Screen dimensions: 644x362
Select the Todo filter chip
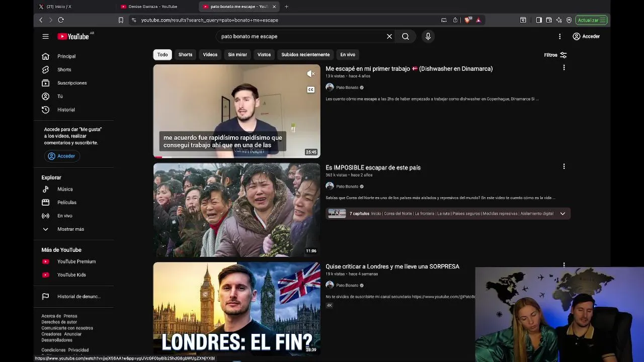tap(163, 55)
